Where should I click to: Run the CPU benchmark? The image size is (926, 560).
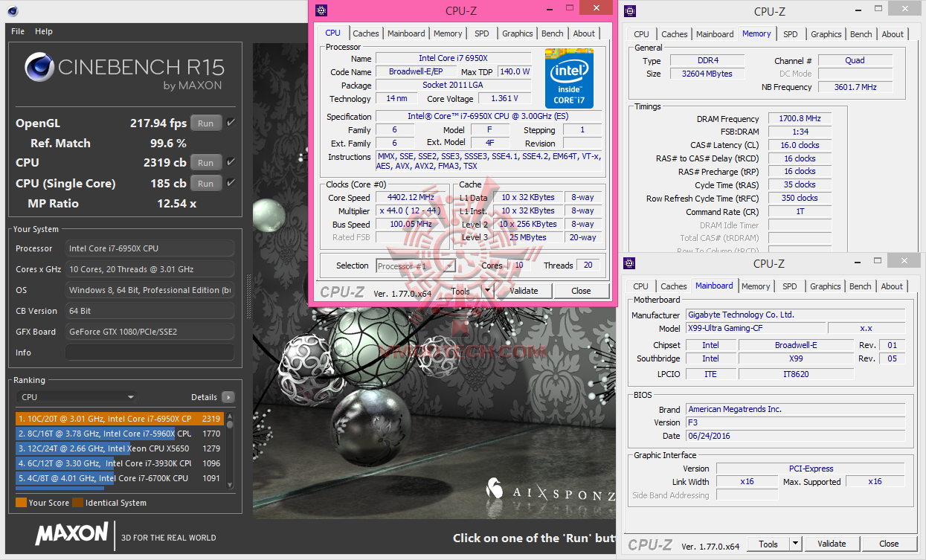(x=206, y=163)
